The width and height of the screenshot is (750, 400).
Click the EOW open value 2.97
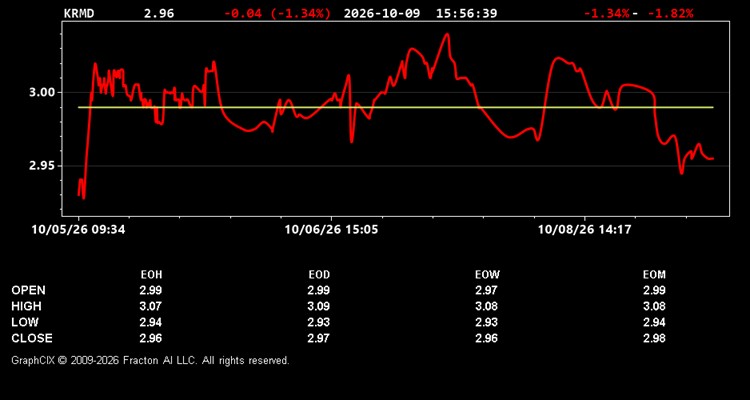click(x=486, y=290)
